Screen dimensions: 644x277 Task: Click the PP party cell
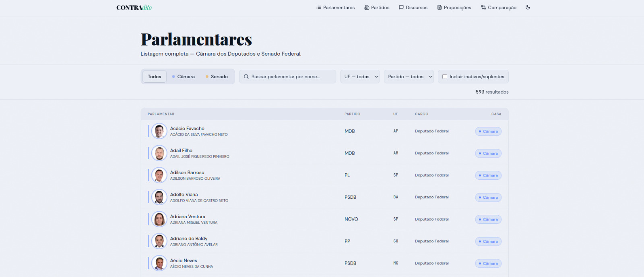347,242
